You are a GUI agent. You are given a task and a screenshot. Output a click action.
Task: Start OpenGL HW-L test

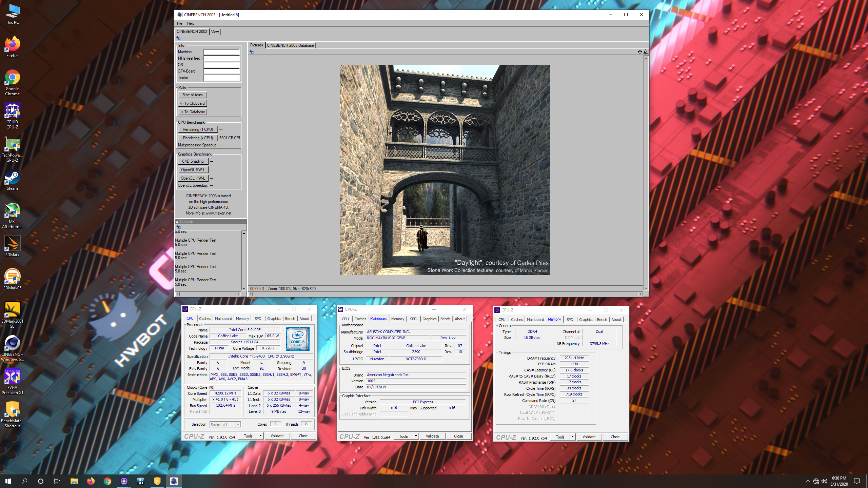point(193,178)
